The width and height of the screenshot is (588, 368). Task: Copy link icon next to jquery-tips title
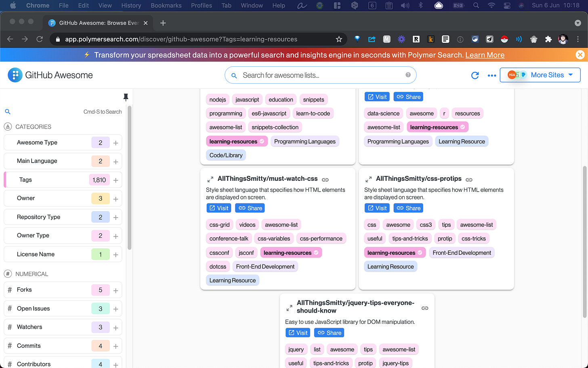point(425,308)
